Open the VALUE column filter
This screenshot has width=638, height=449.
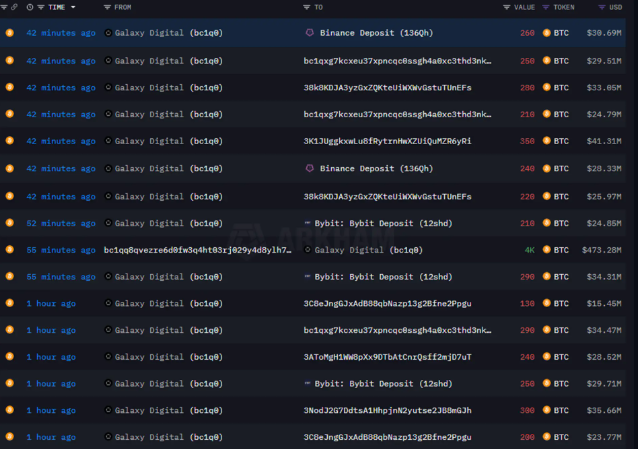pyautogui.click(x=507, y=7)
